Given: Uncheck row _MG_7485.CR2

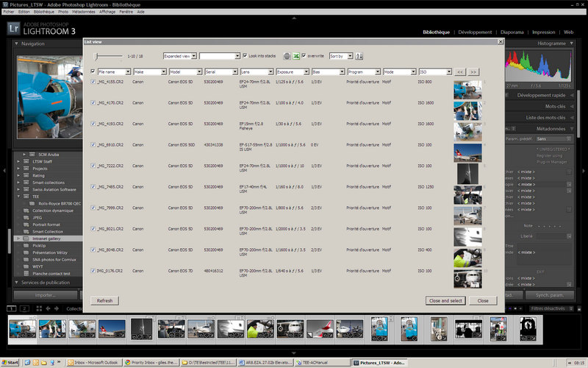Looking at the screenshot, I should 93,187.
